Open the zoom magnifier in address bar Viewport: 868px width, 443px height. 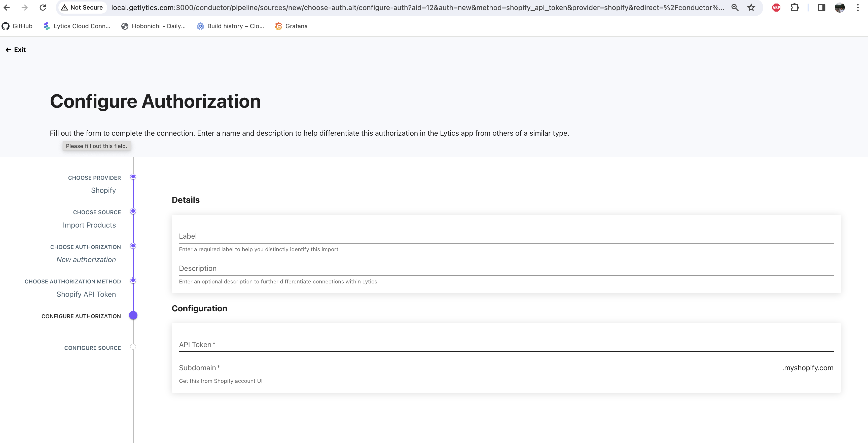tap(735, 7)
